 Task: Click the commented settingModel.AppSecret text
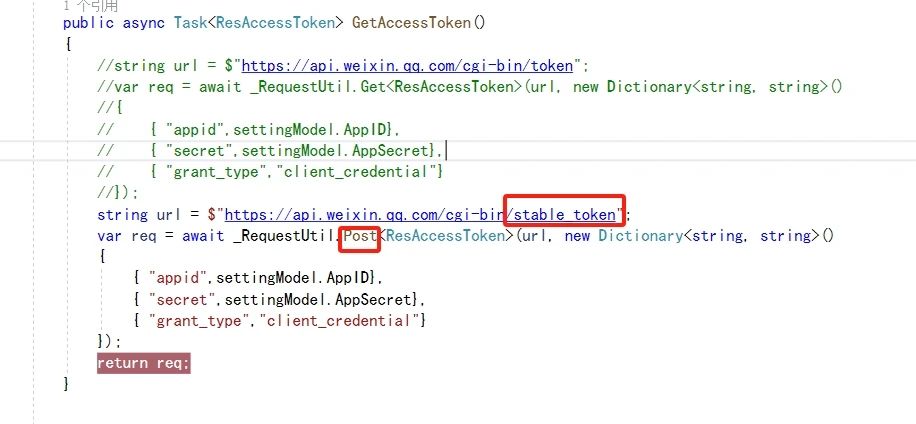[335, 151]
